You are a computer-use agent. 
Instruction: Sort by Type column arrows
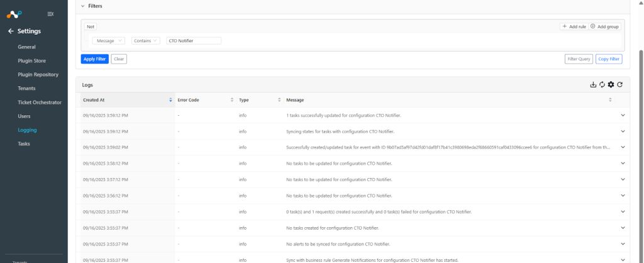279,100
